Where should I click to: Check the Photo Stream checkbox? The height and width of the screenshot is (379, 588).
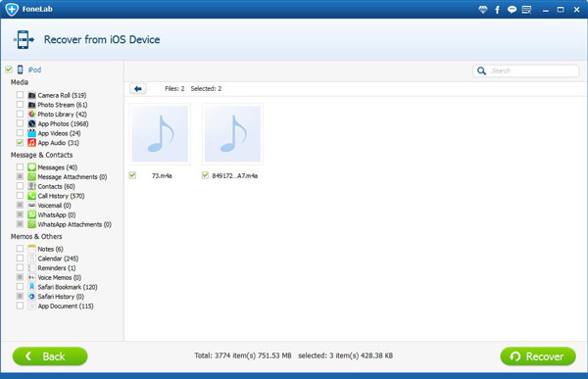pos(20,104)
